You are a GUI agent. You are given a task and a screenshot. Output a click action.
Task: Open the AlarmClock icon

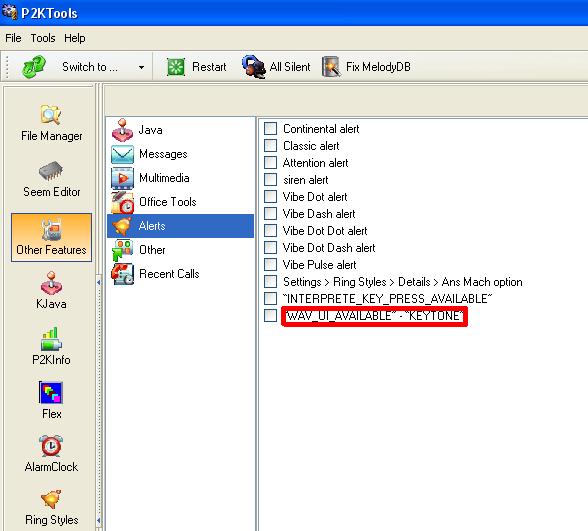point(51,446)
